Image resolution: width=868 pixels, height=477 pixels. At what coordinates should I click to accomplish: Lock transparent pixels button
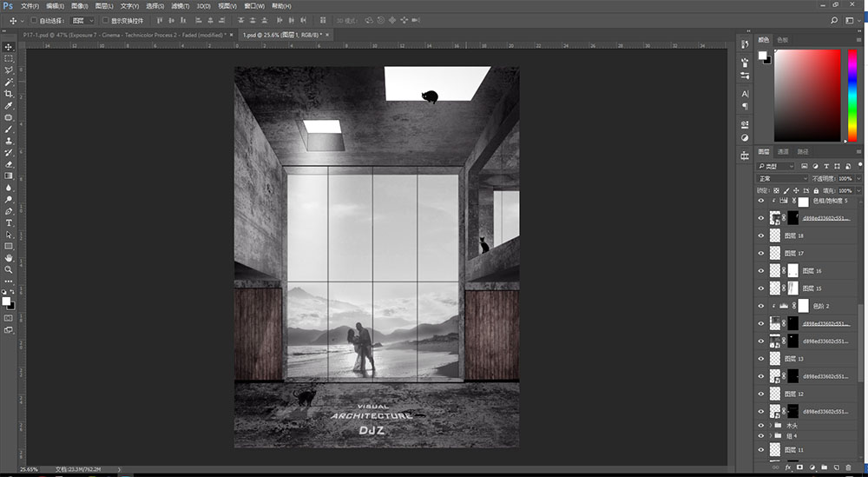pyautogui.click(x=776, y=190)
